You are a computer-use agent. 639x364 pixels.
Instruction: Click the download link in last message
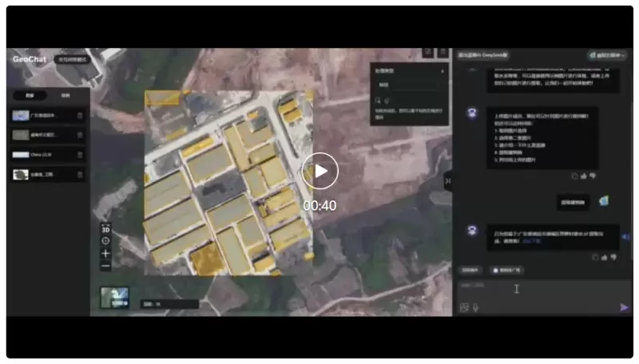tap(532, 240)
